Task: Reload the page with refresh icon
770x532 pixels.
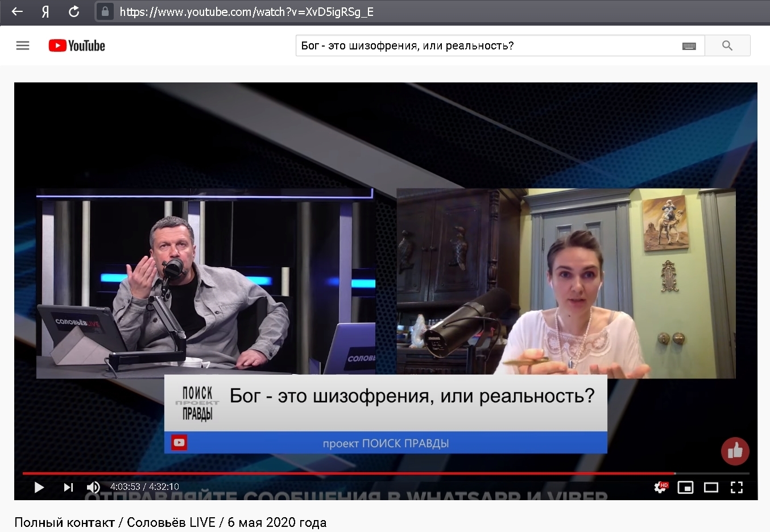Action: pyautogui.click(x=74, y=12)
